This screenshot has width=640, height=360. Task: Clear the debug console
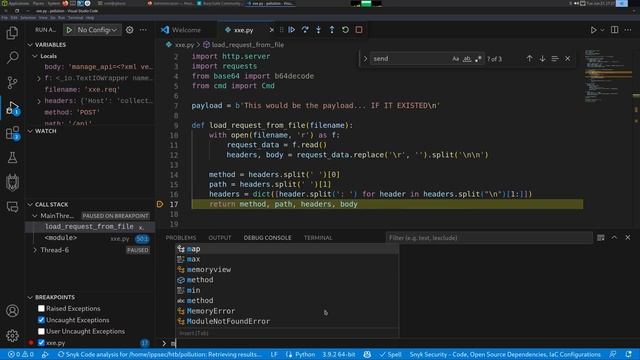[x=600, y=238]
